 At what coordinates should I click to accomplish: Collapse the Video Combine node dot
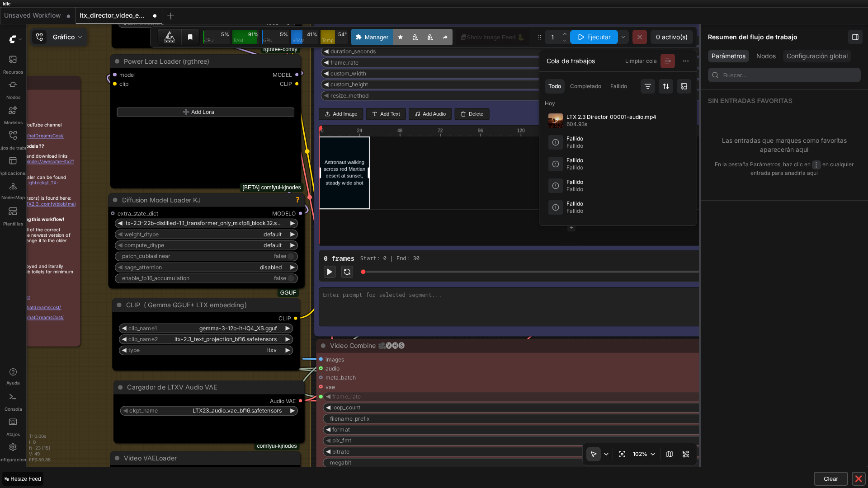coord(323,346)
